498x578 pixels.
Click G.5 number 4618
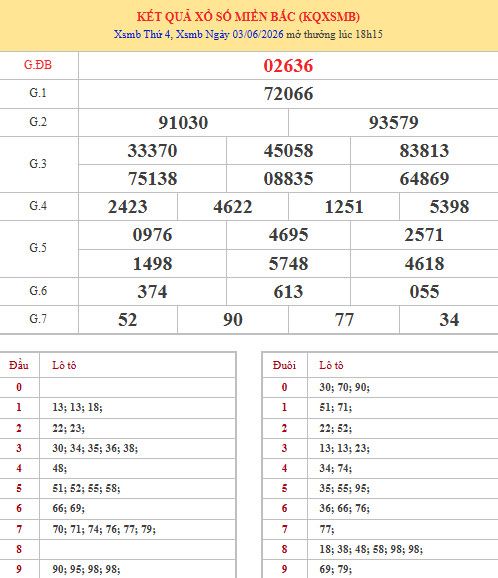coord(424,264)
